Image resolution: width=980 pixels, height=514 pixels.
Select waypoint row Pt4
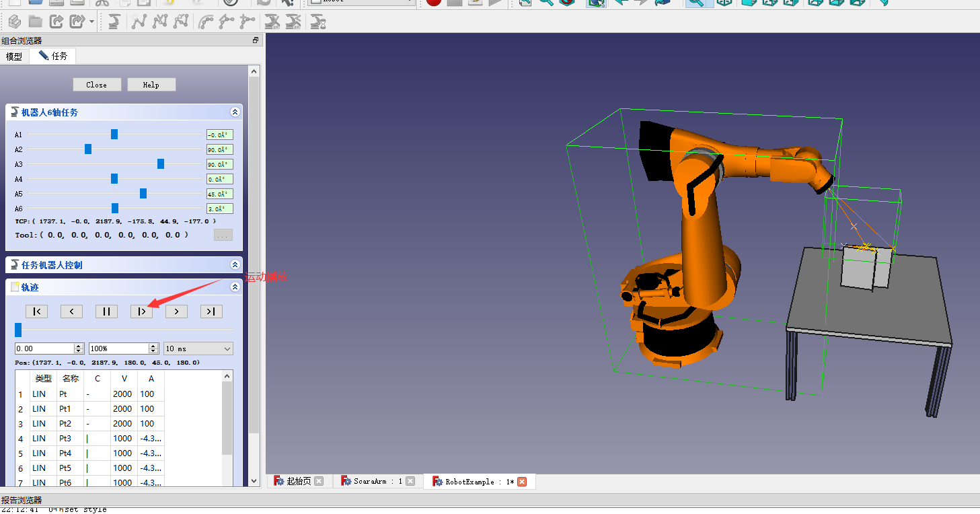click(x=90, y=453)
